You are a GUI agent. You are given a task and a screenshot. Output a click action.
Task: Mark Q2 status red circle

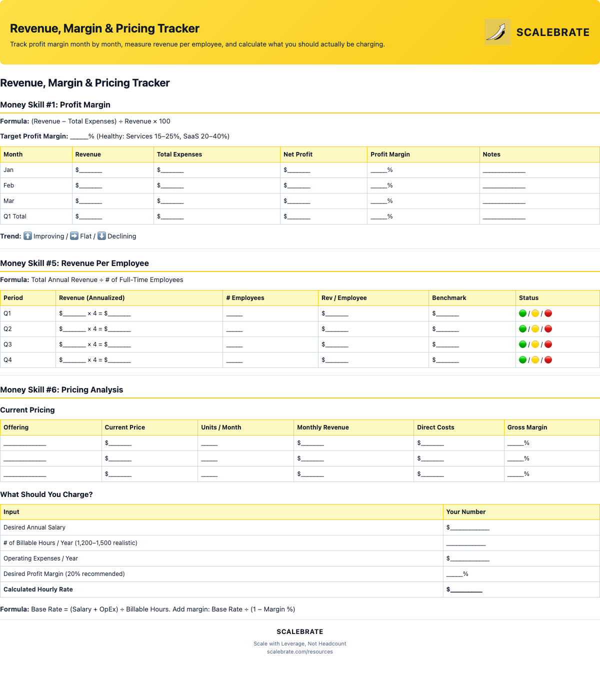click(x=548, y=329)
